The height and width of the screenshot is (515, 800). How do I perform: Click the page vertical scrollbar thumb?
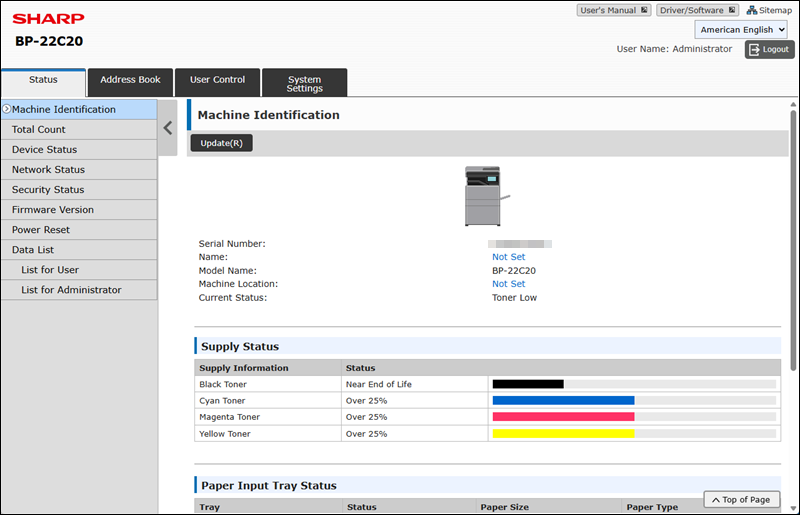[793, 240]
